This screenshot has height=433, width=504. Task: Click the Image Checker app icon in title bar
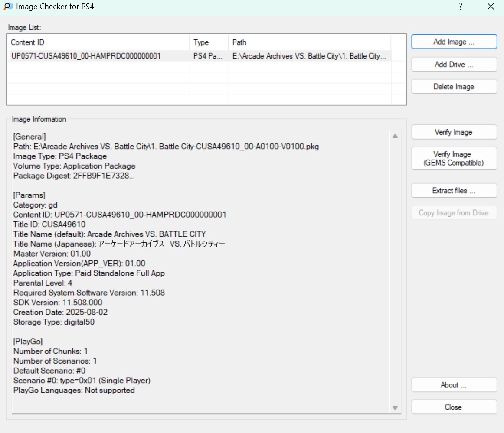pos(8,7)
